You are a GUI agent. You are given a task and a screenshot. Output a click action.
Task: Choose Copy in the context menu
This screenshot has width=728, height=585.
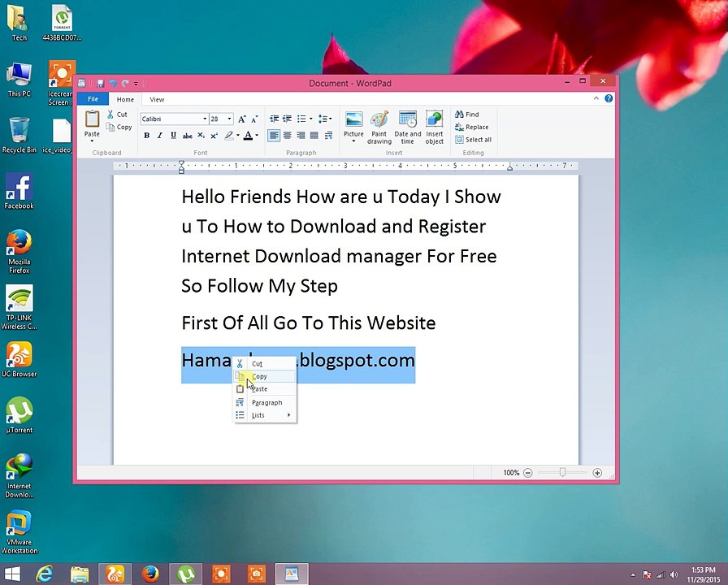pos(264,376)
